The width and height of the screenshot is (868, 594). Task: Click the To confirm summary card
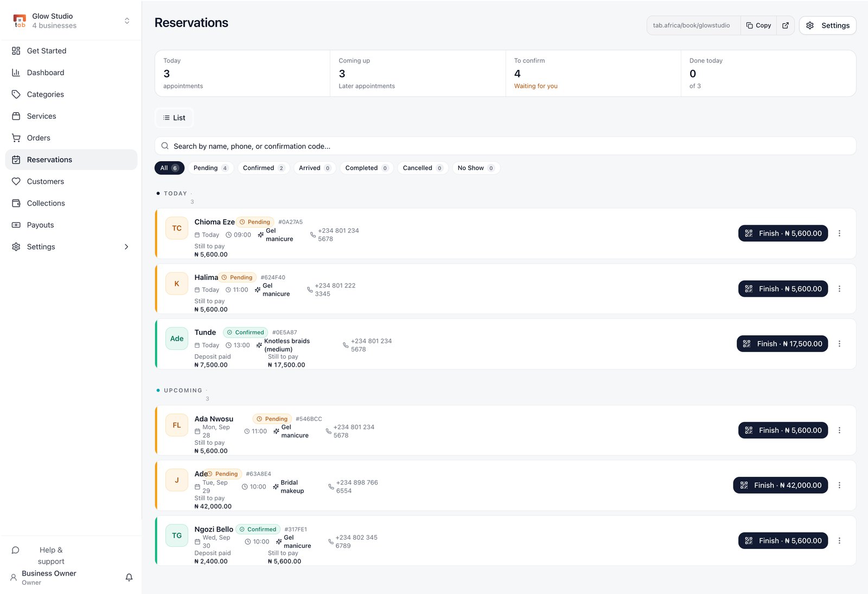(593, 73)
